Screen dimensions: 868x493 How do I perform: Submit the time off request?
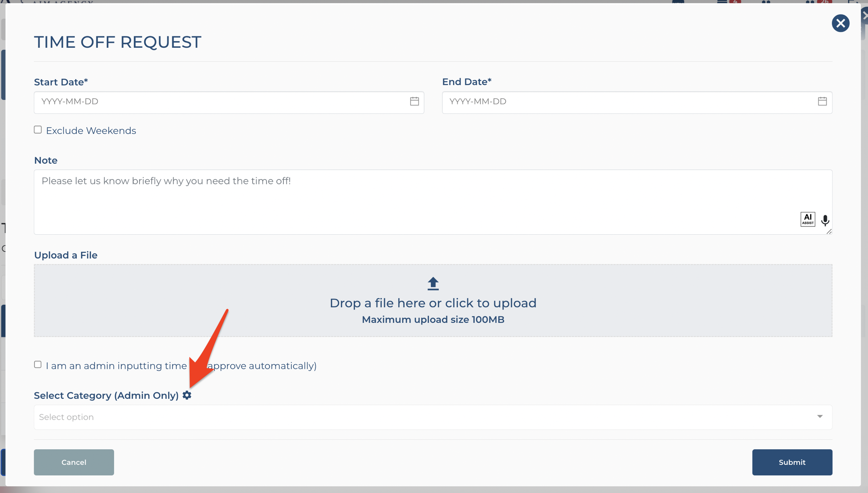pos(792,462)
